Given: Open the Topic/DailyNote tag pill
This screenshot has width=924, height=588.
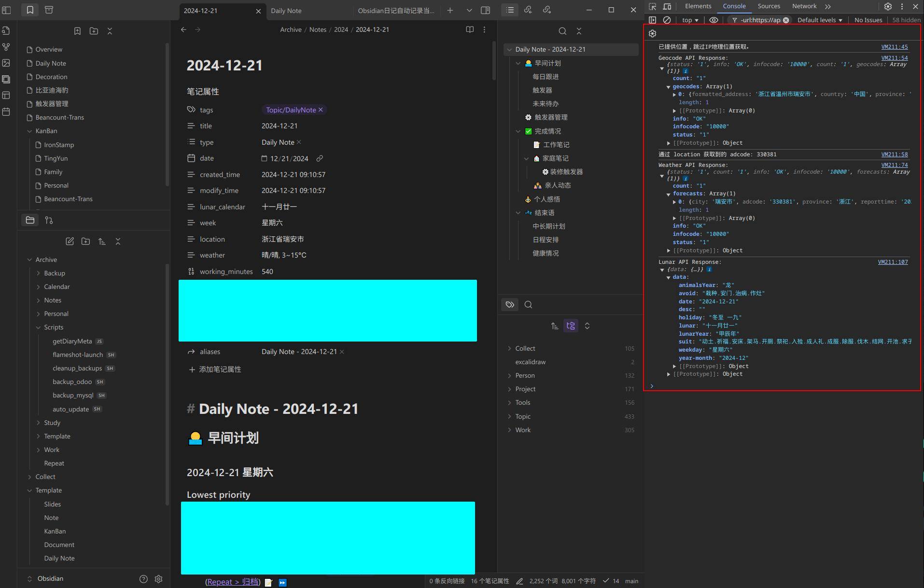Looking at the screenshot, I should coord(291,110).
